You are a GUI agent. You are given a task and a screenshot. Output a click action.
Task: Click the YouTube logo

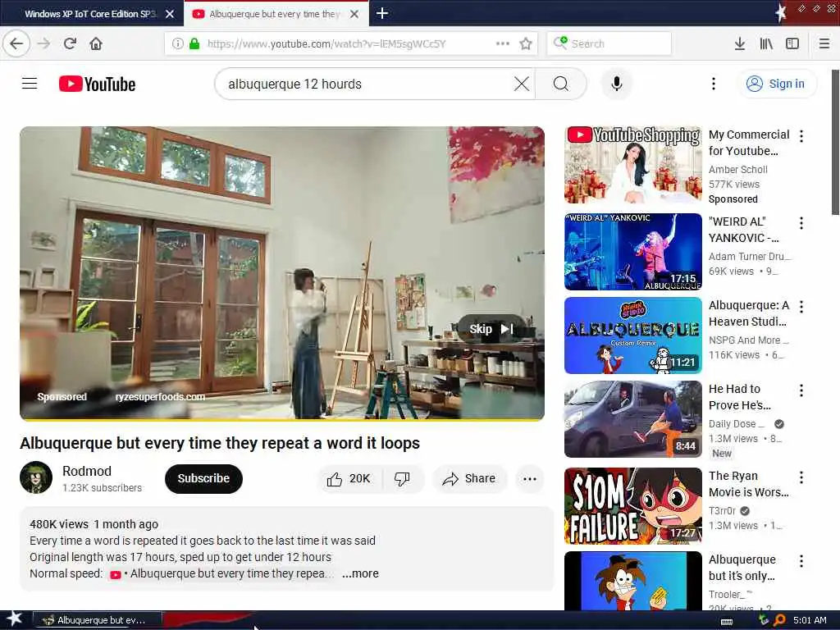97,84
